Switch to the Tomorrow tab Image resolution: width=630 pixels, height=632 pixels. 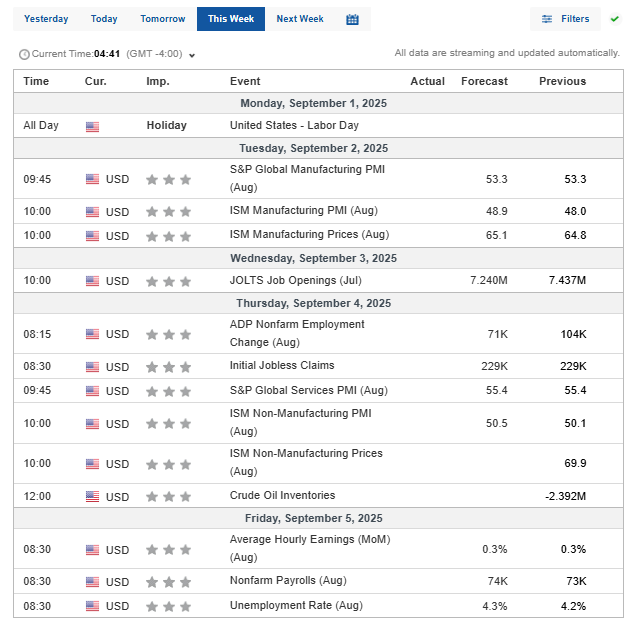click(162, 19)
